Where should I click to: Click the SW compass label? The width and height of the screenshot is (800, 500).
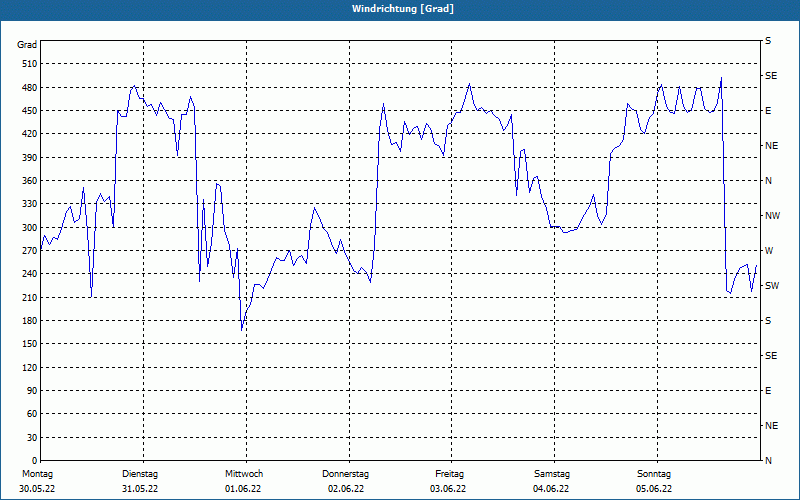[x=772, y=286]
